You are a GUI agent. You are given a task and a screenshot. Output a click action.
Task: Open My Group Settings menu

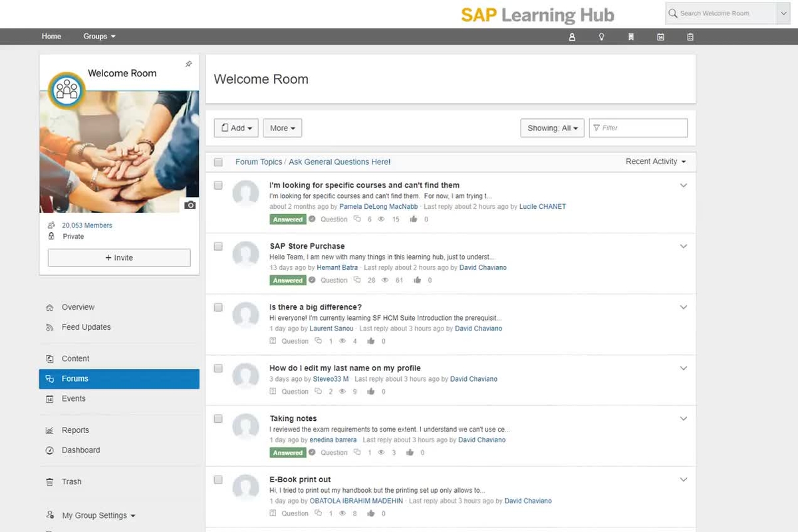(98, 515)
